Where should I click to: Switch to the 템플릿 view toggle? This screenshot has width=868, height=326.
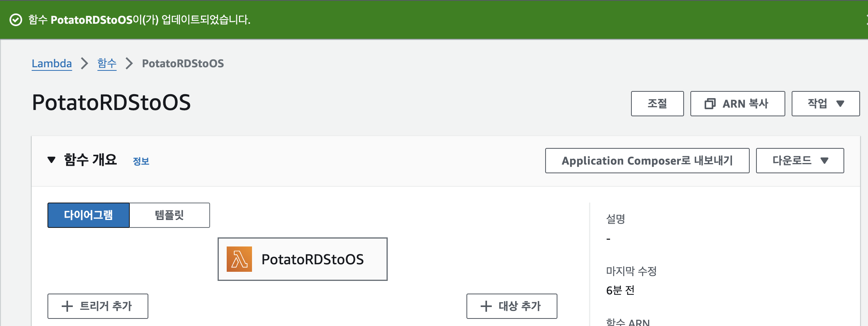[170, 215]
